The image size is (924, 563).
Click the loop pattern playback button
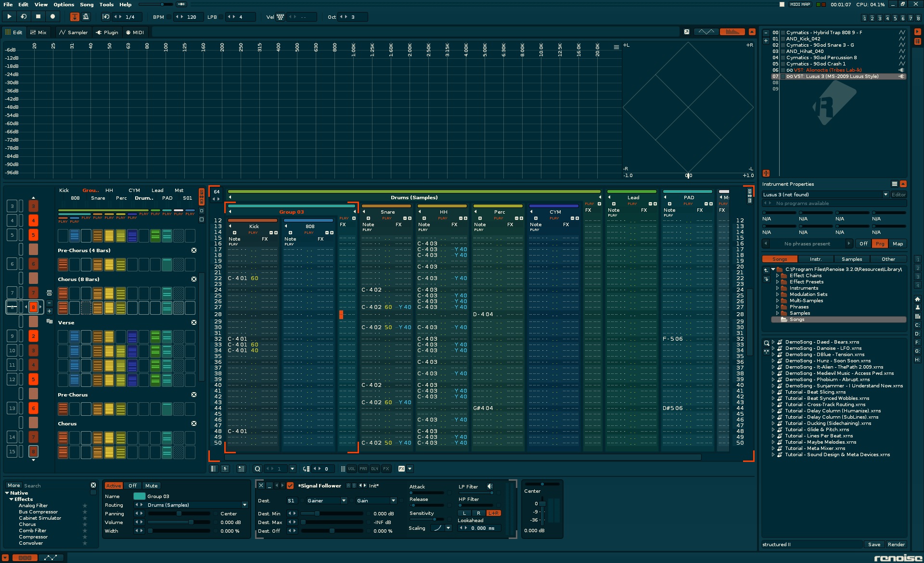pos(24,16)
